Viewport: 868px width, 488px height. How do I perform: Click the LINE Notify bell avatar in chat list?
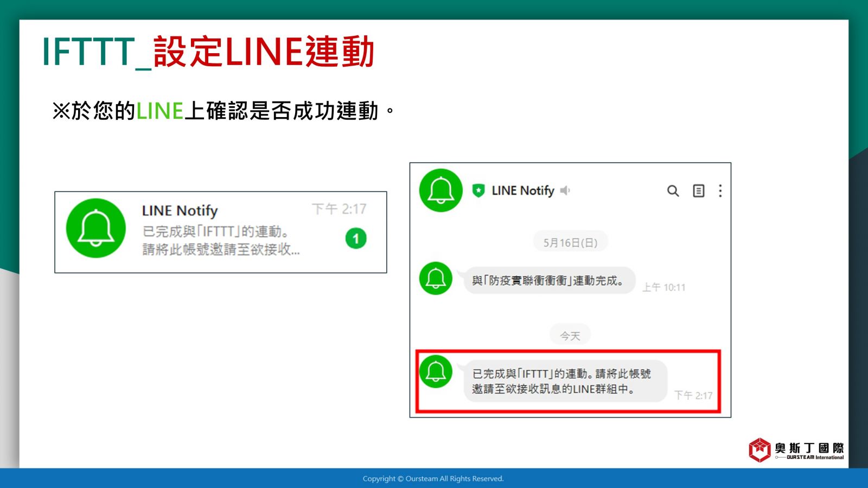click(x=96, y=228)
